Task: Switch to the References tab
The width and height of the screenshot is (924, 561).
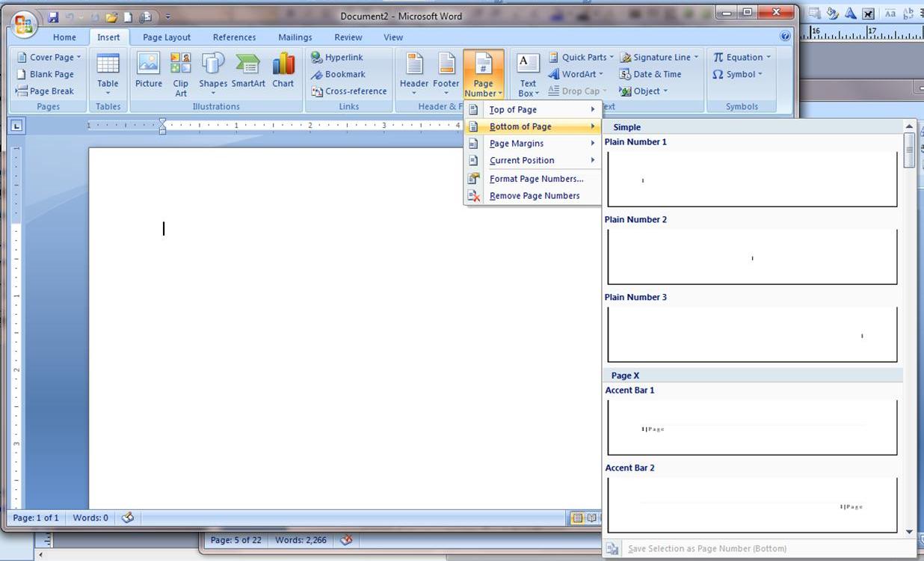Action: tap(234, 37)
